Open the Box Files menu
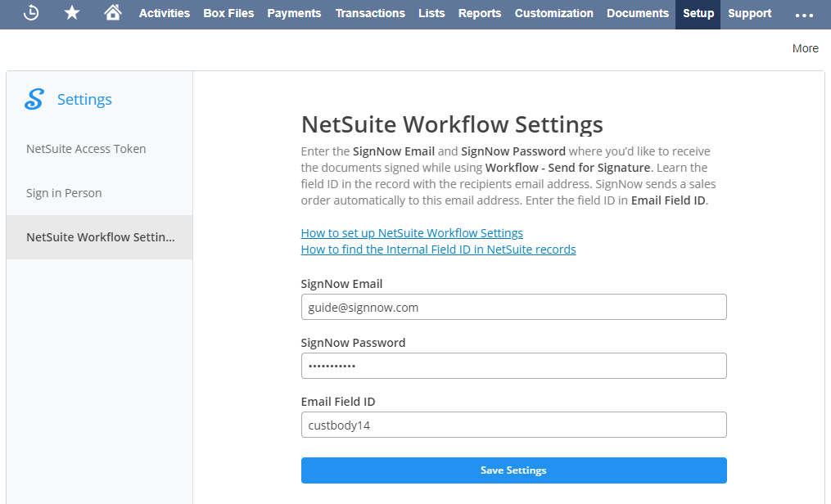The width and height of the screenshot is (831, 504). click(228, 13)
